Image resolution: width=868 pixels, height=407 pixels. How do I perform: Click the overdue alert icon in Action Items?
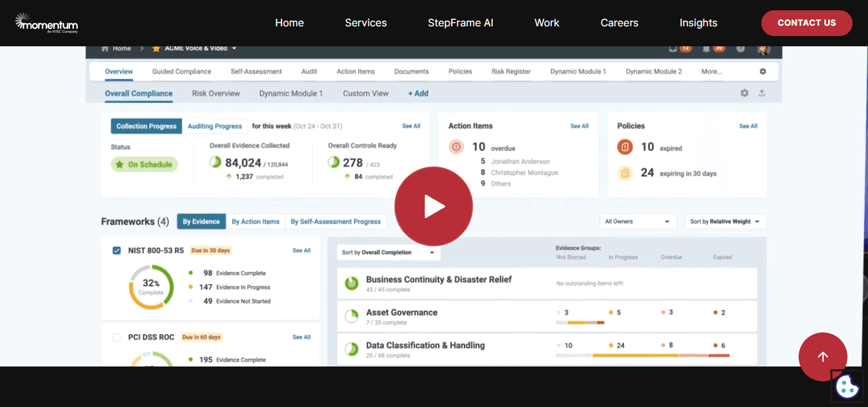456,147
